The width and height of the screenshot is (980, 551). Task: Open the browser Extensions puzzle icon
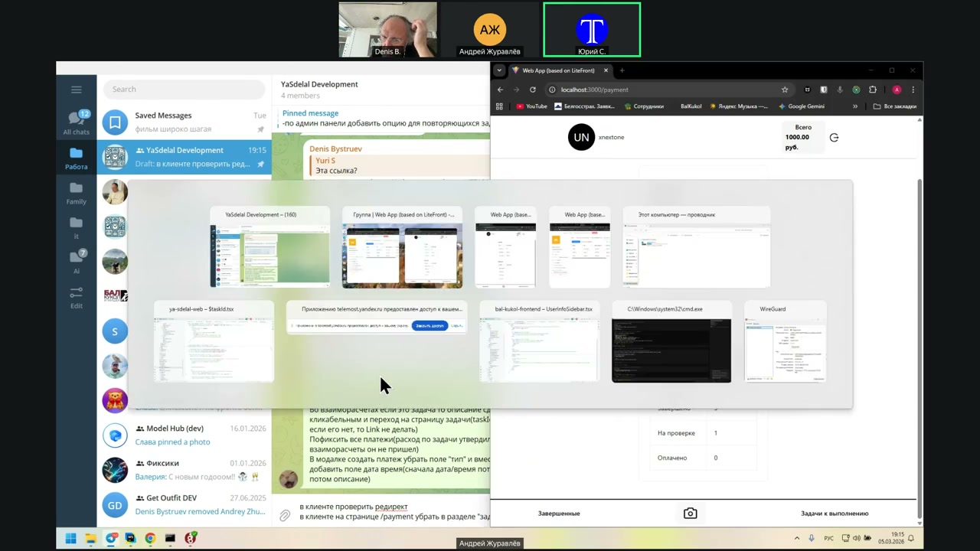(x=872, y=90)
